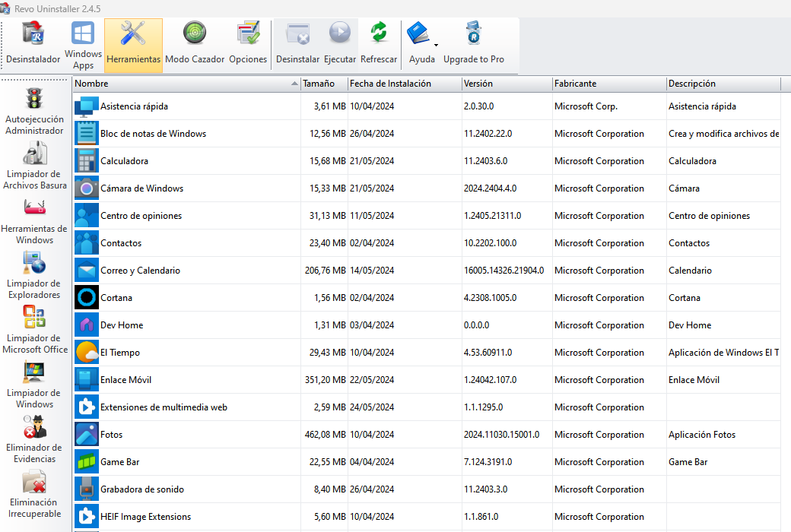Open Limpiador de Windows
The height and width of the screenshot is (532, 791).
pos(34,385)
